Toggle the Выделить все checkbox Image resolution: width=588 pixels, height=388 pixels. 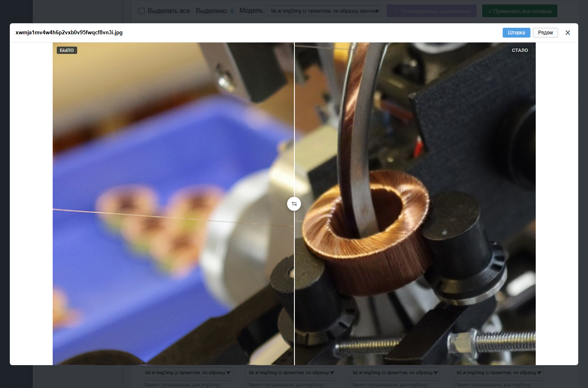[x=141, y=11]
